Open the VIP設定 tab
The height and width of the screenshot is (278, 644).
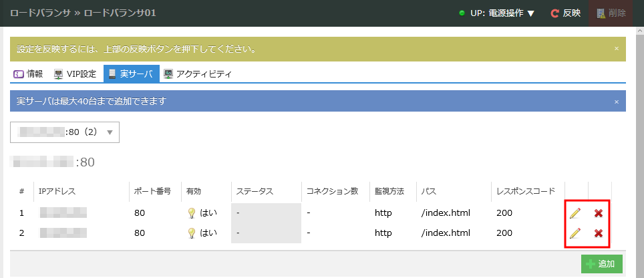pos(75,74)
